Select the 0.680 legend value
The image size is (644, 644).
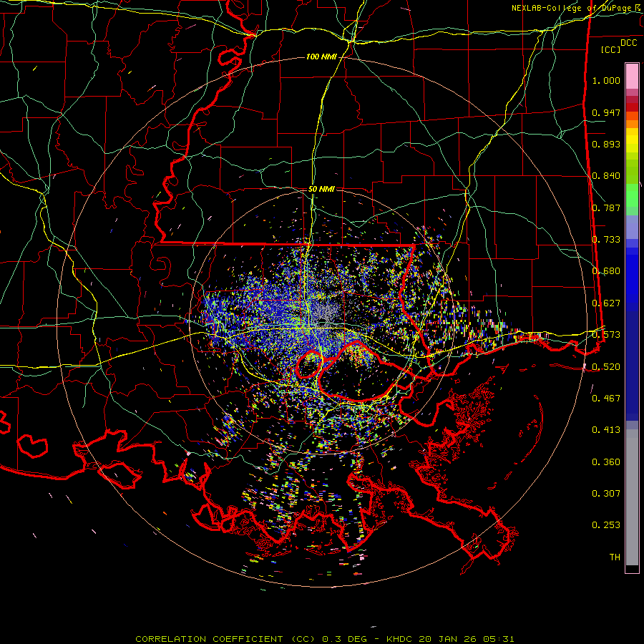coord(606,271)
